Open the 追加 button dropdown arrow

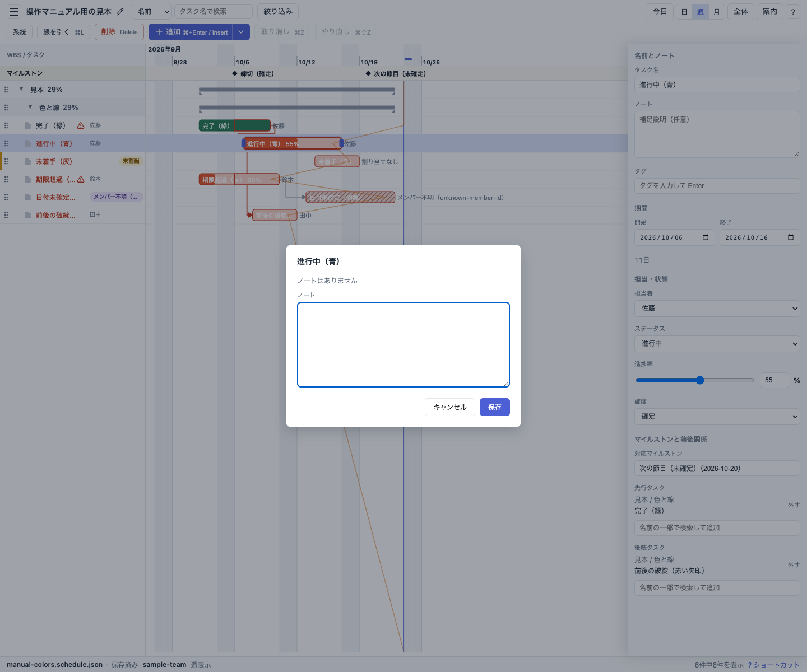pos(241,32)
